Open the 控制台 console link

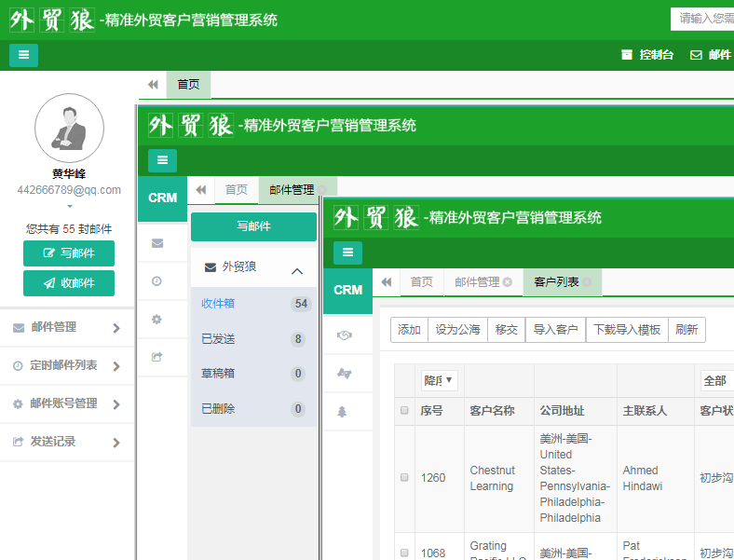point(647,55)
